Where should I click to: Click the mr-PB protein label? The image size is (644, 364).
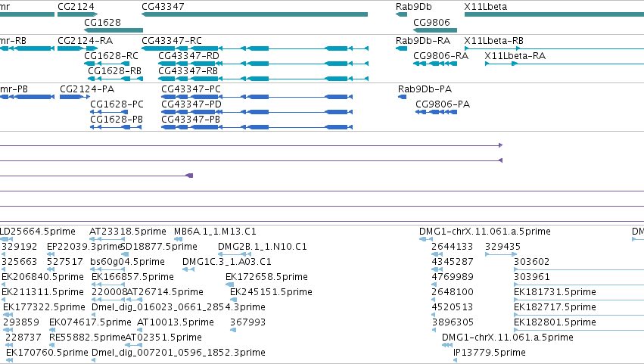[14, 89]
